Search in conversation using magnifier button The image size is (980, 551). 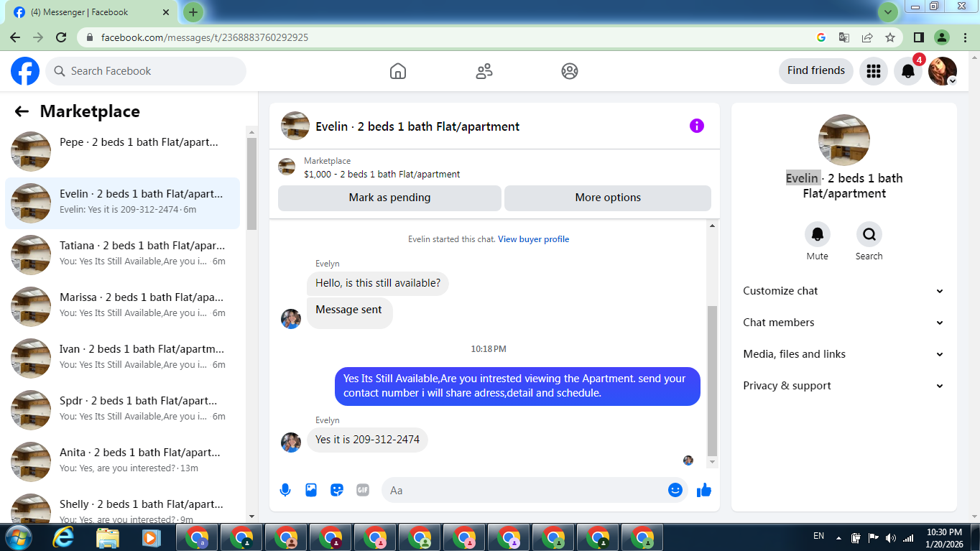(x=869, y=234)
